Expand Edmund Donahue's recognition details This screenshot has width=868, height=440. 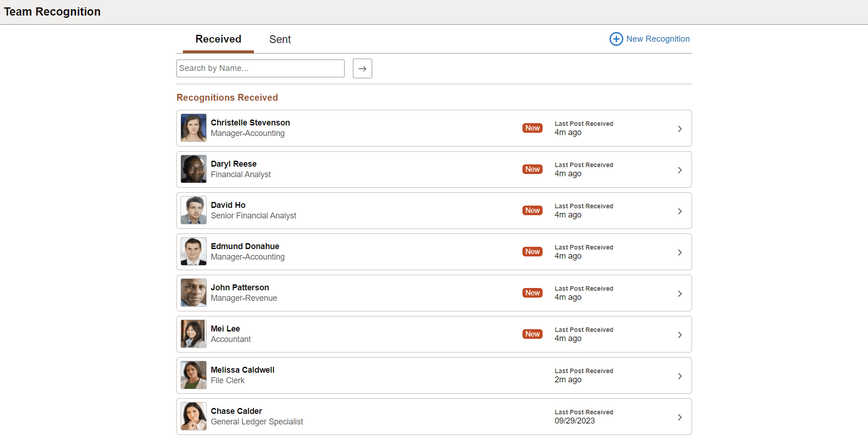[680, 252]
